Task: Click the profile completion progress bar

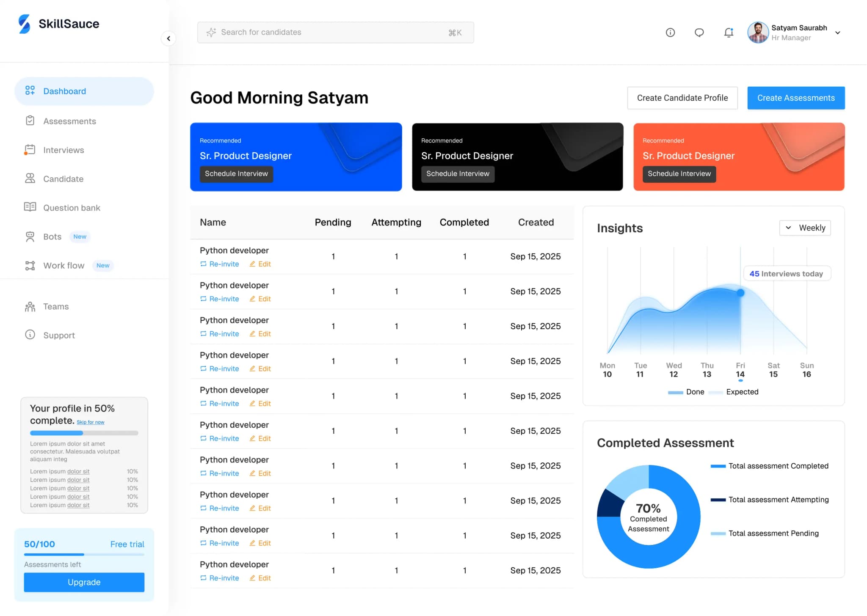Action: [x=84, y=433]
